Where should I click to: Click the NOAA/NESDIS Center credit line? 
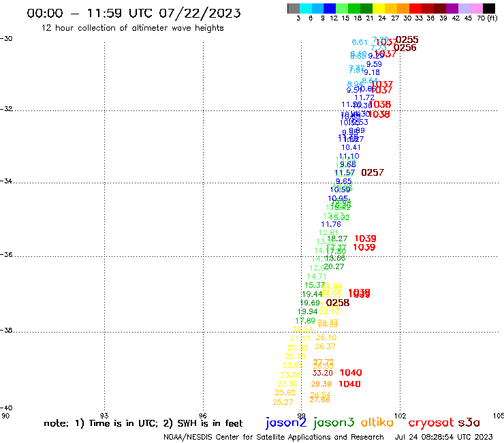click(x=274, y=437)
